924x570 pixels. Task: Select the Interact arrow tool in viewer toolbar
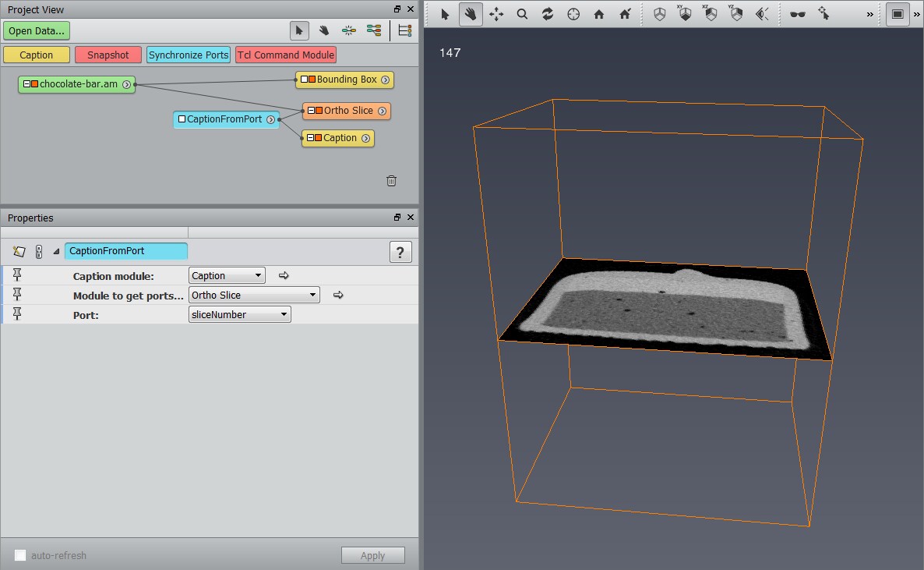(x=446, y=13)
